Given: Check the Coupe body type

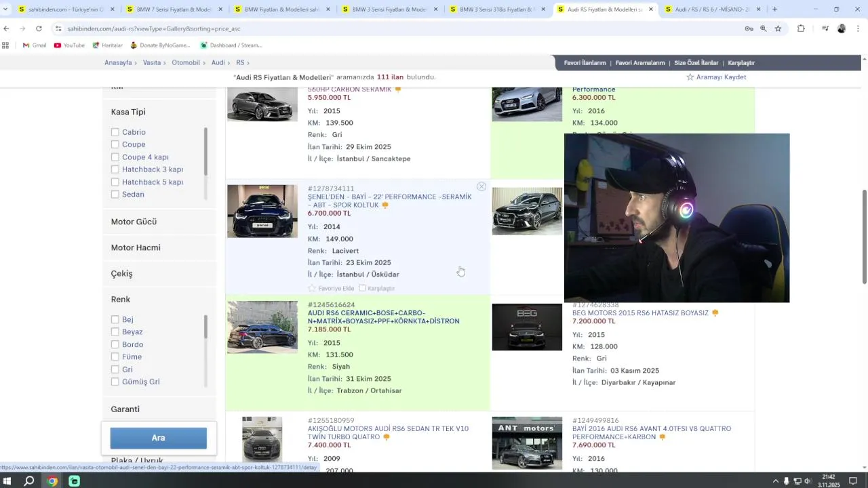Looking at the screenshot, I should [x=115, y=144].
